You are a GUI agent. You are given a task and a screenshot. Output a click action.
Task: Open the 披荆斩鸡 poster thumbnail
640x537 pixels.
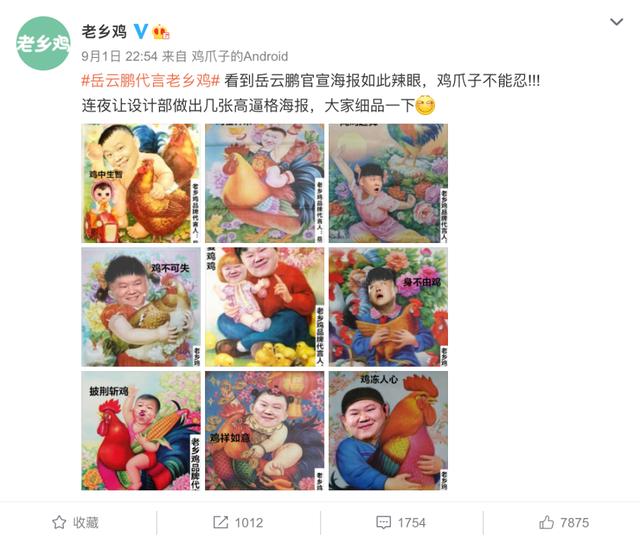pos(141,430)
